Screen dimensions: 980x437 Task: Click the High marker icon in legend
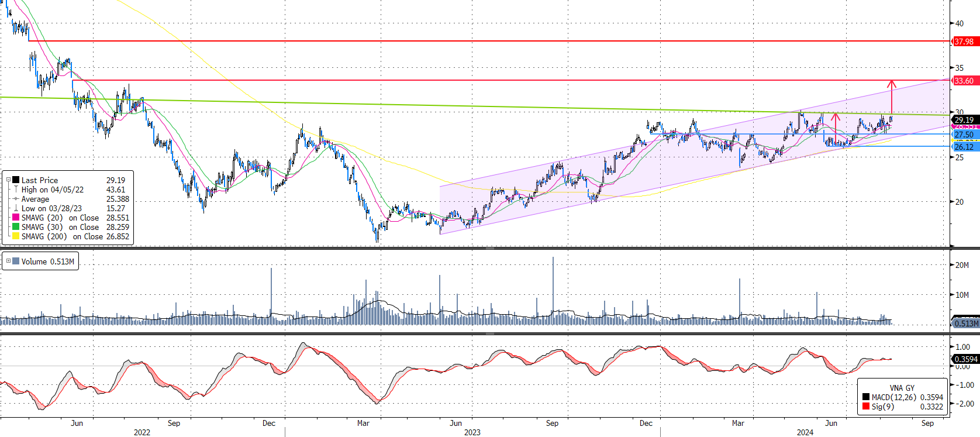coord(16,190)
